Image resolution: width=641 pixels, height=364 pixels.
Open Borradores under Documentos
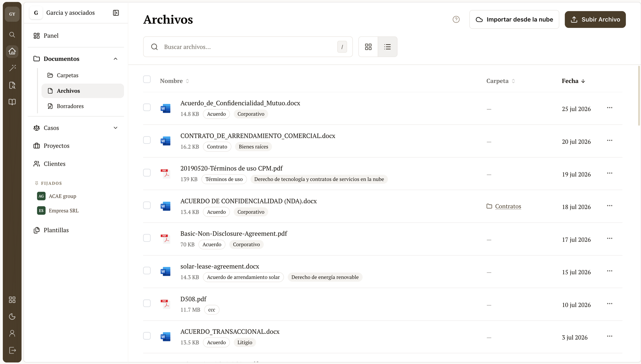[83, 106]
